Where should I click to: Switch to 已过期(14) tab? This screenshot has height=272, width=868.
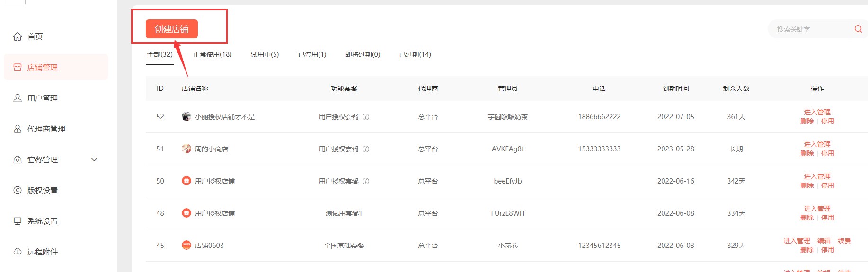416,54
